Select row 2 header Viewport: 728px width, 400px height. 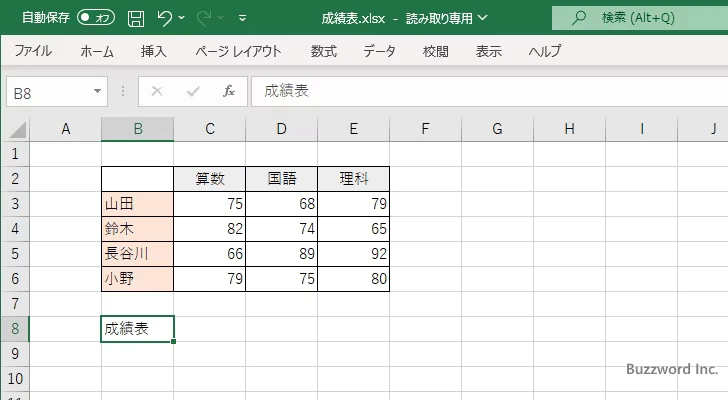point(15,179)
